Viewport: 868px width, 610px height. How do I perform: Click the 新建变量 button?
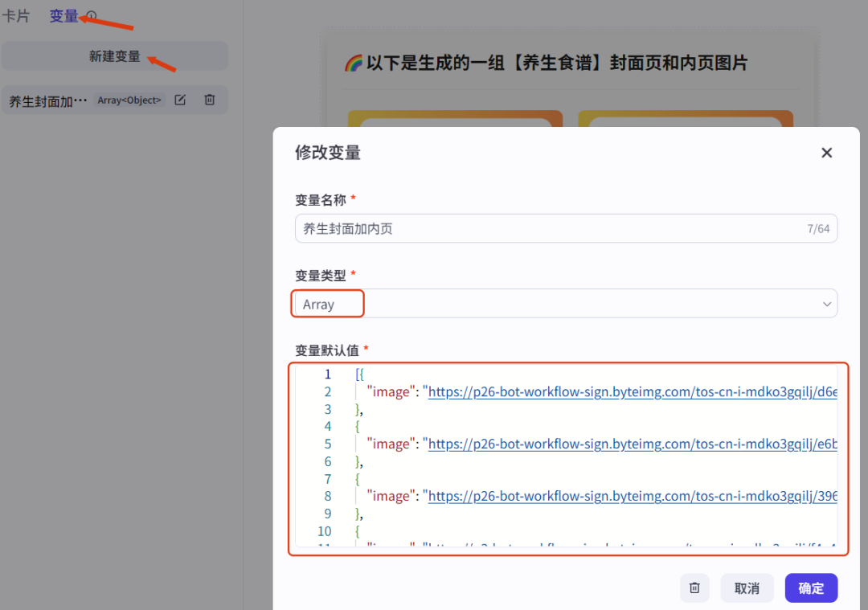point(115,56)
